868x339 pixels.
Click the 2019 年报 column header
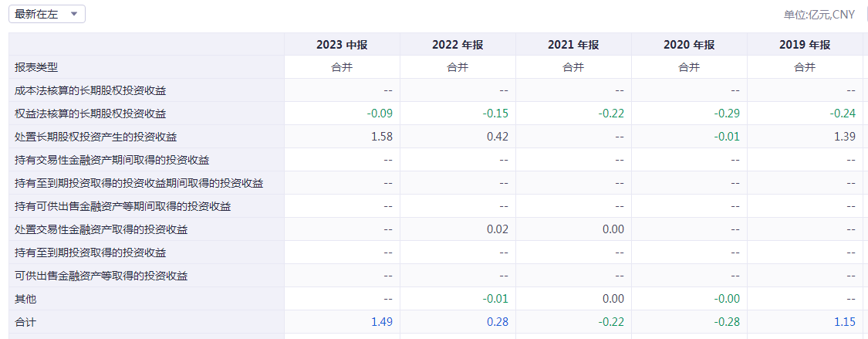pos(805,45)
